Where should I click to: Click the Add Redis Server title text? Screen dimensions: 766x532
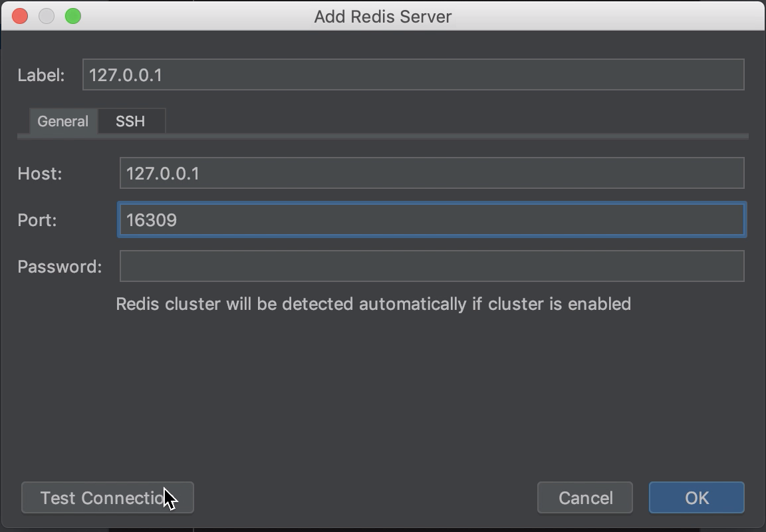[383, 17]
